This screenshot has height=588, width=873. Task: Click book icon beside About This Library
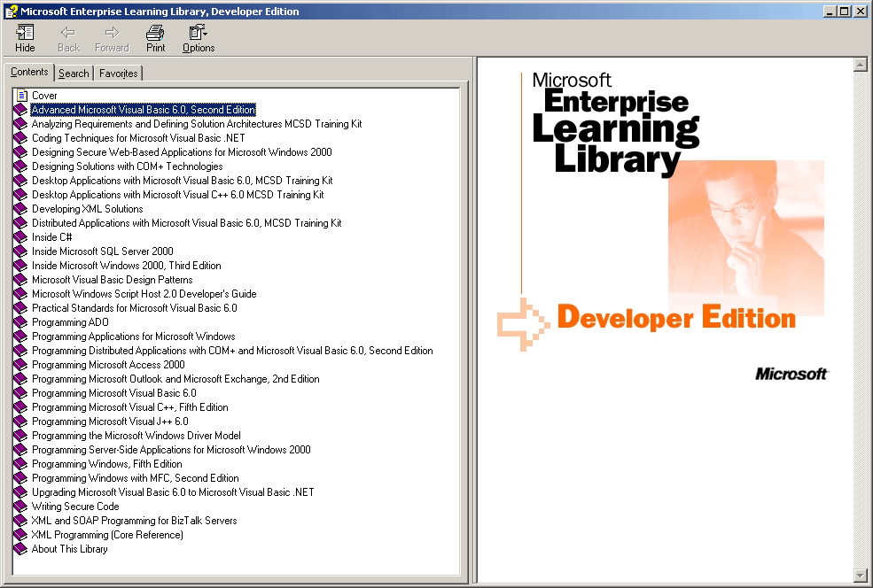[20, 549]
